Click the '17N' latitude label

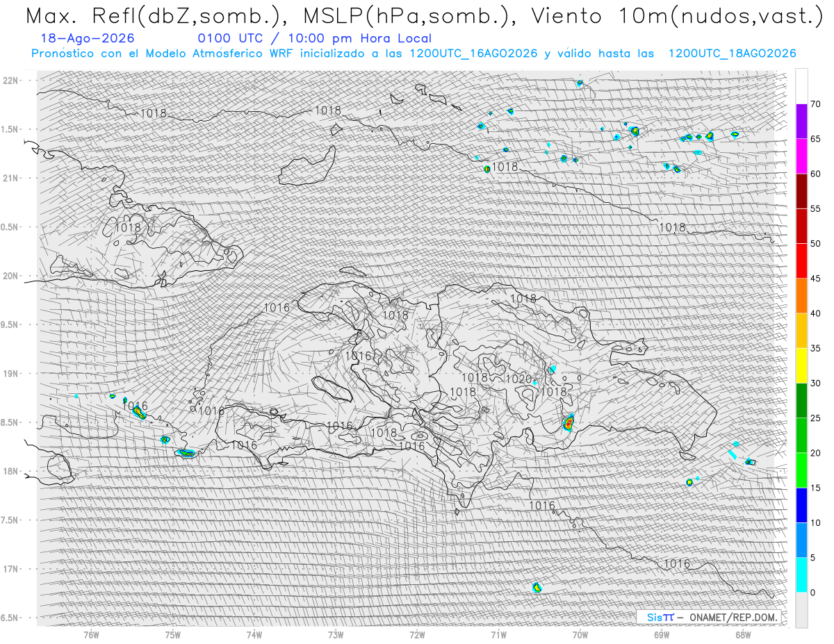pos(10,569)
